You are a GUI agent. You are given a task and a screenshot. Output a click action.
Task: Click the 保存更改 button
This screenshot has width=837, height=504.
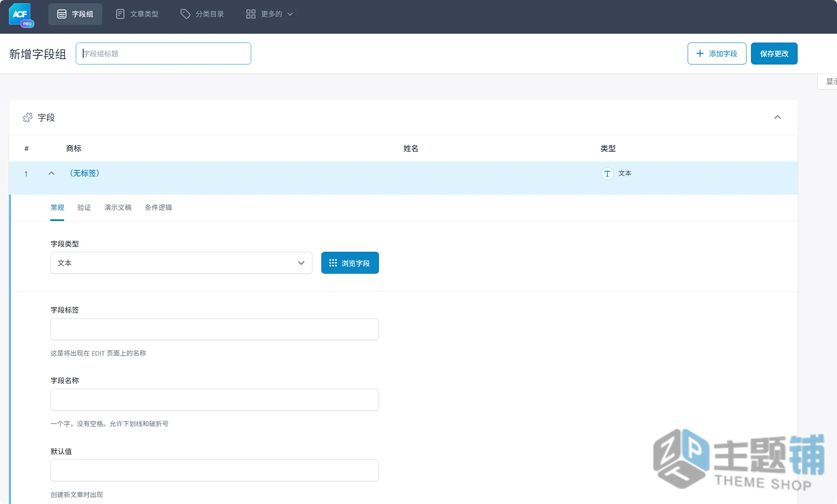click(x=774, y=54)
